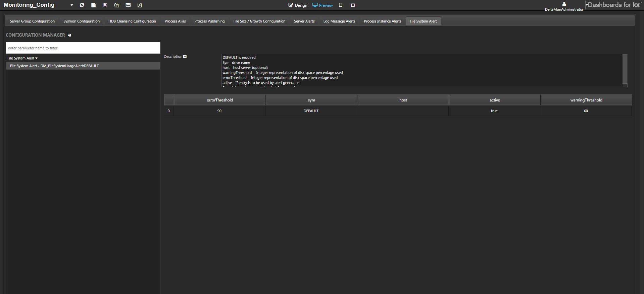644x294 pixels.
Task: Click the host column header
Action: (403, 100)
